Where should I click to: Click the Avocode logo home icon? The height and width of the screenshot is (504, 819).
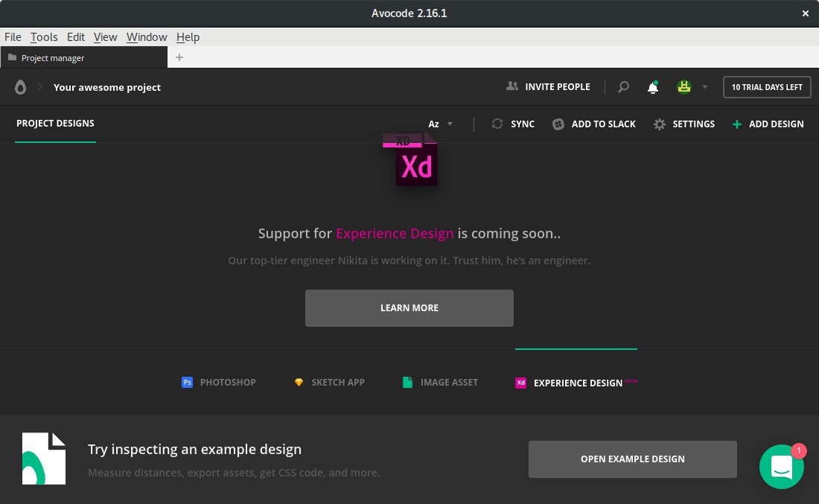coord(20,87)
